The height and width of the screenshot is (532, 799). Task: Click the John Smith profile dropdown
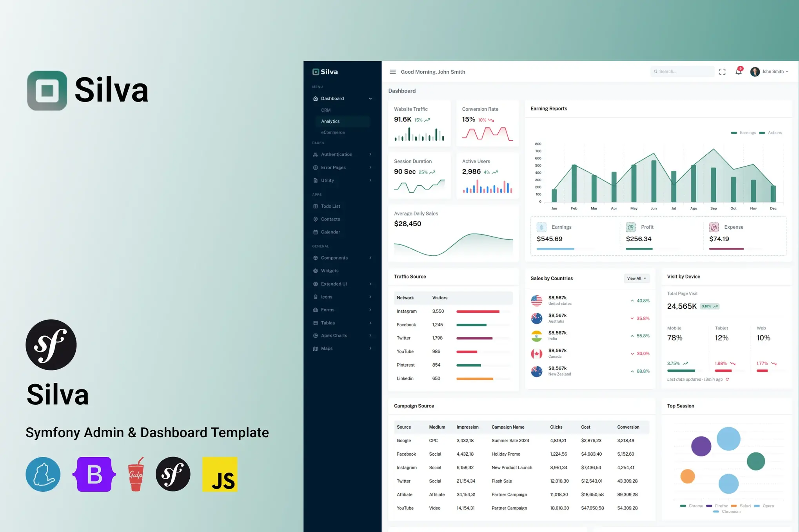[x=770, y=71]
